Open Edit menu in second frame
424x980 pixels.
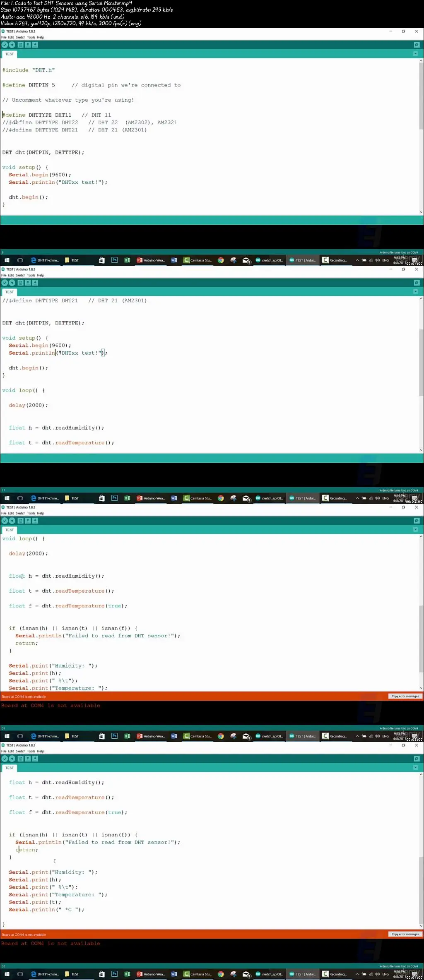11,275
